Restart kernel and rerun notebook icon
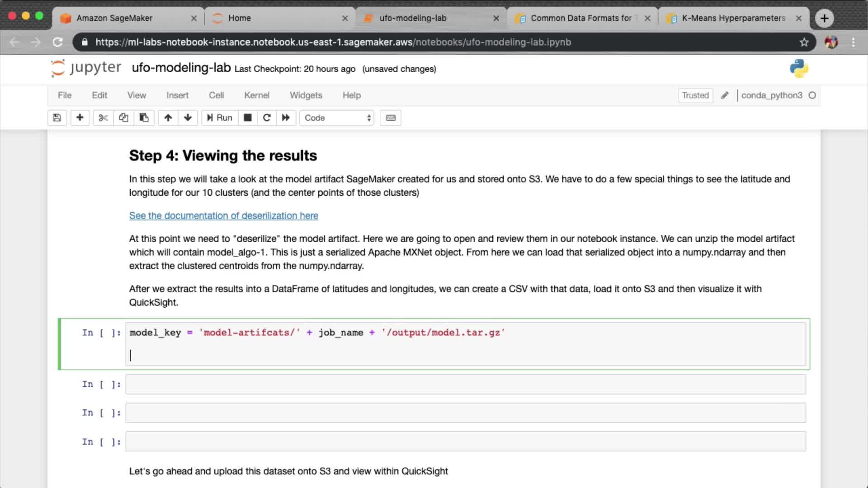This screenshot has width=868, height=488. (286, 118)
